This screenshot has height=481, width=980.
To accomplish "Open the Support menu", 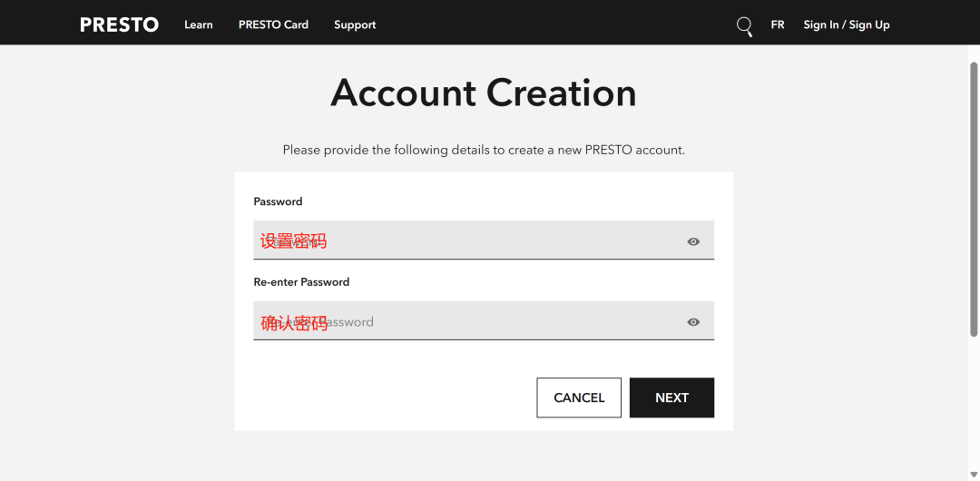I will [x=355, y=25].
